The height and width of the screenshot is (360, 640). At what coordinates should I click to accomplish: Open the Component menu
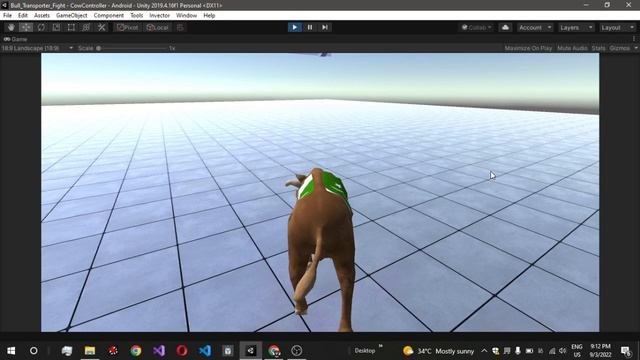coord(109,16)
